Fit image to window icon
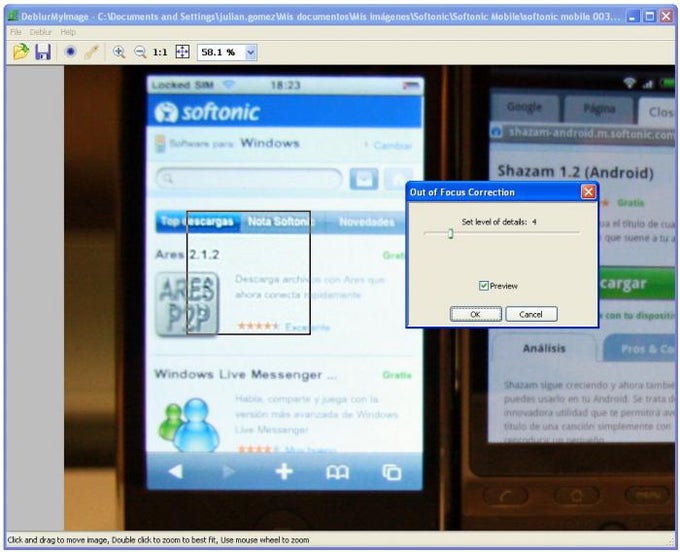 [x=182, y=52]
